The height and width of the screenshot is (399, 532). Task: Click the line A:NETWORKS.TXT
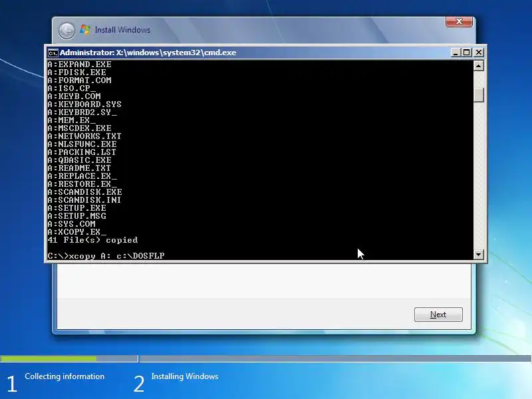coord(84,136)
